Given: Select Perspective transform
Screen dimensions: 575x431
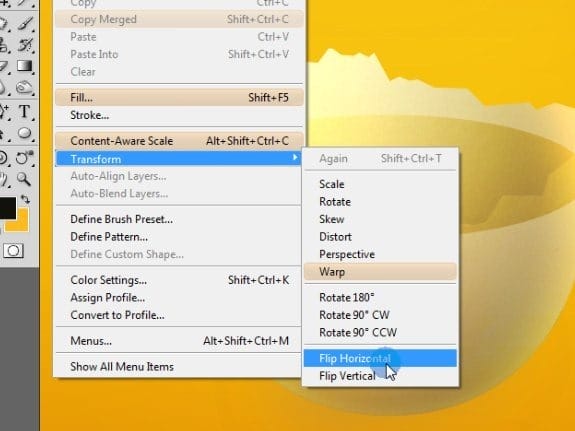Looking at the screenshot, I should pyautogui.click(x=380, y=254).
